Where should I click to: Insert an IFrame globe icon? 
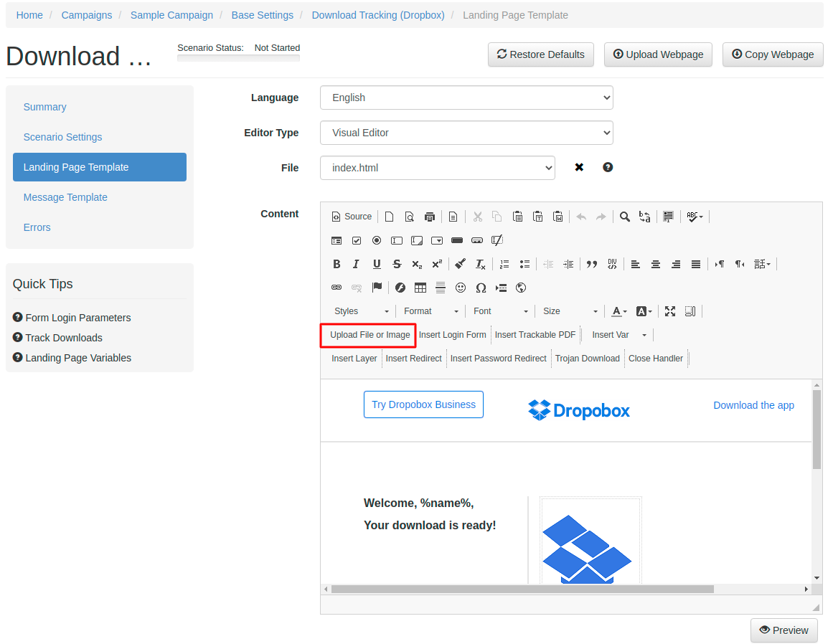pos(521,288)
